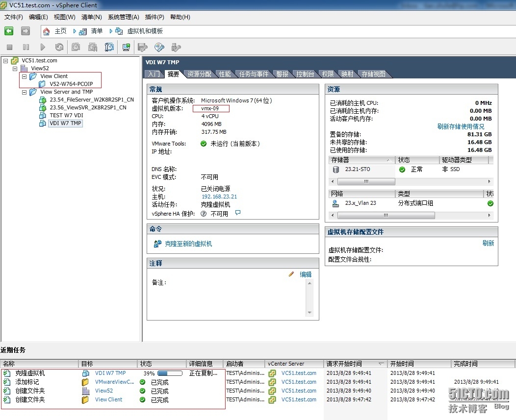Click Refresh link in VM storage profiles

pyautogui.click(x=489, y=243)
